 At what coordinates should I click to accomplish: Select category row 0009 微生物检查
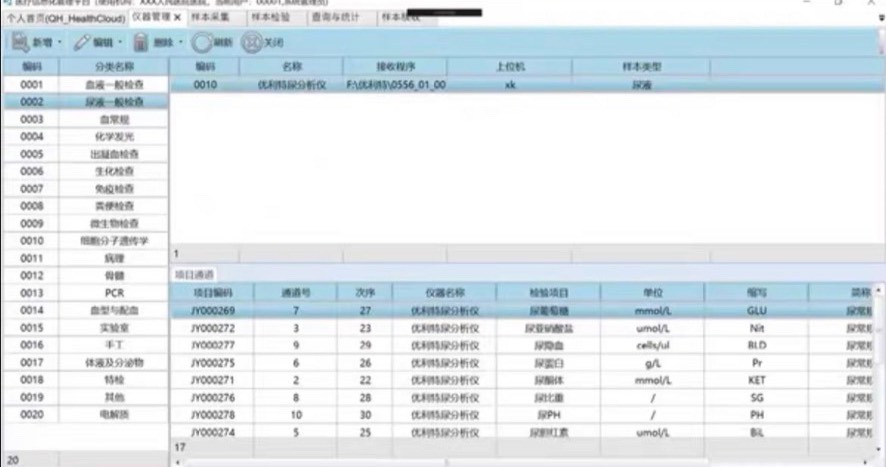coord(85,224)
